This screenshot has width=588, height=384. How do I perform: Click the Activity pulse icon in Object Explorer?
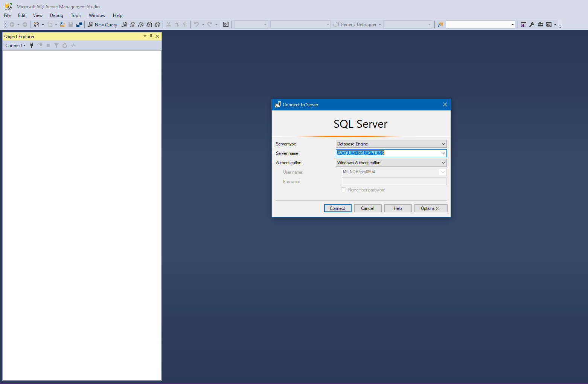(73, 46)
